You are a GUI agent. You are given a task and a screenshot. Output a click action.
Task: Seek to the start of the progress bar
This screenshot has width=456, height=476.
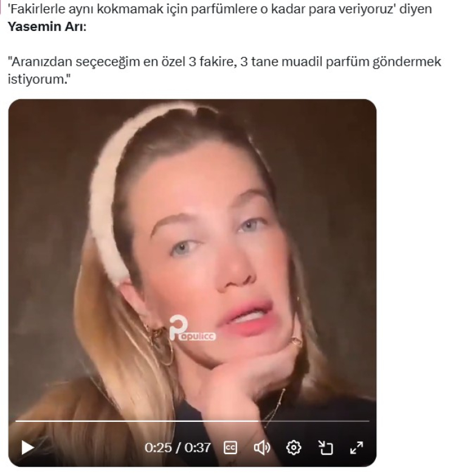click(x=16, y=421)
